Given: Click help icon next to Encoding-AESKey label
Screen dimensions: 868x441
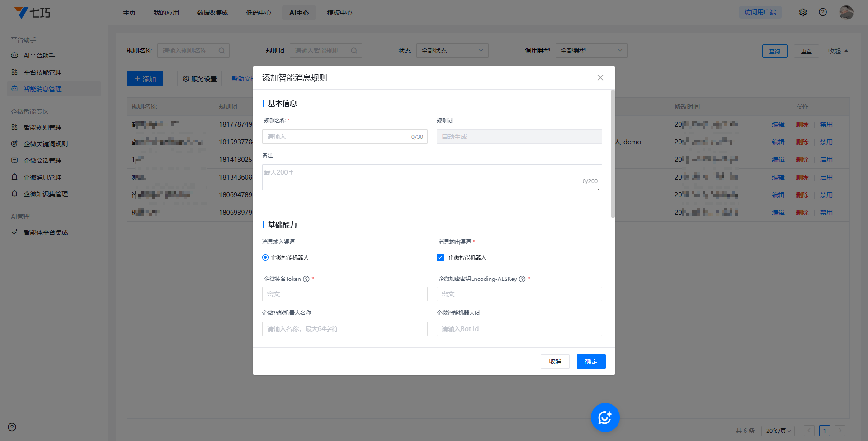Looking at the screenshot, I should point(522,279).
